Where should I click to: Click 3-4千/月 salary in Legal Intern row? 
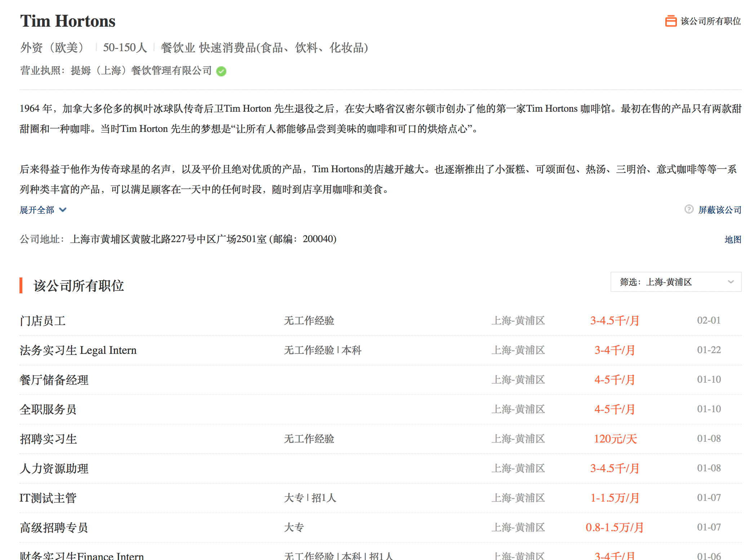615,350
